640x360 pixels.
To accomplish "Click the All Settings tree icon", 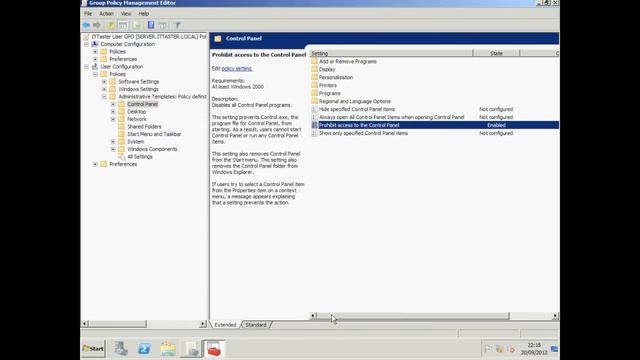I will 122,157.
